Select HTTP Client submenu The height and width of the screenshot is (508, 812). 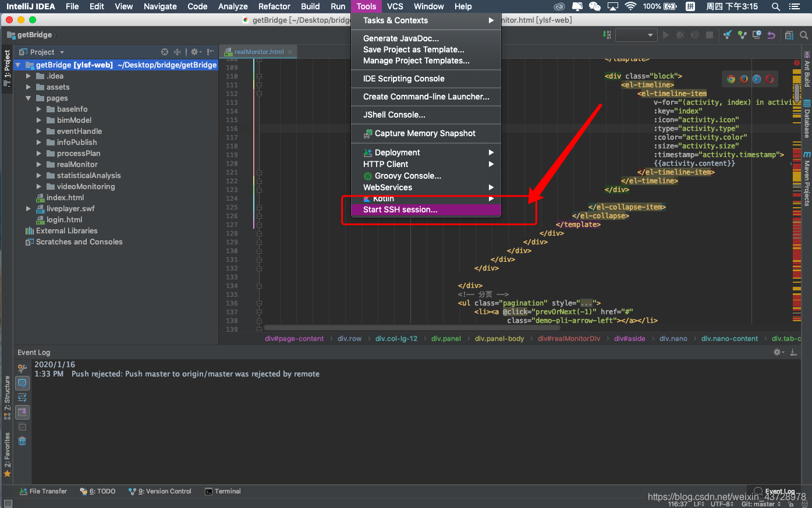(x=426, y=164)
